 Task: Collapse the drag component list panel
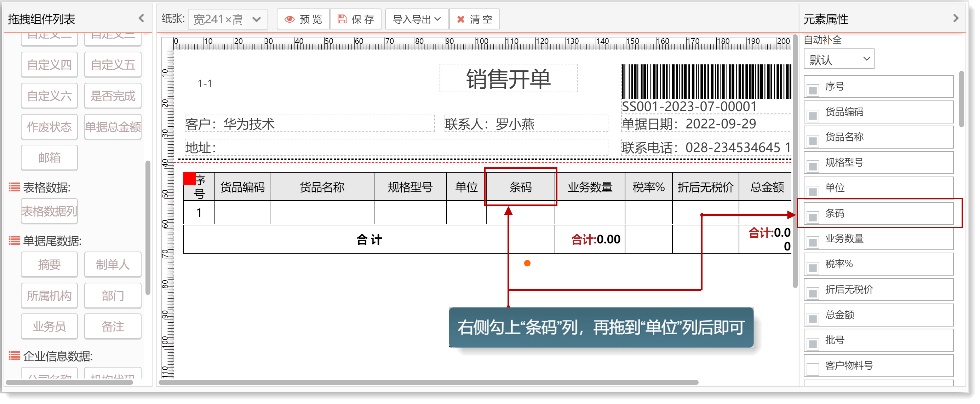(142, 18)
